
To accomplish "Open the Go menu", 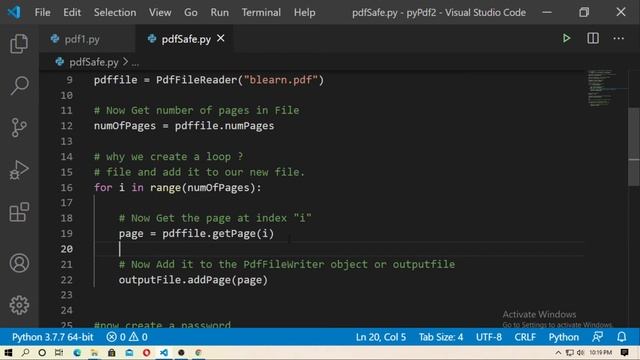I will coord(191,12).
